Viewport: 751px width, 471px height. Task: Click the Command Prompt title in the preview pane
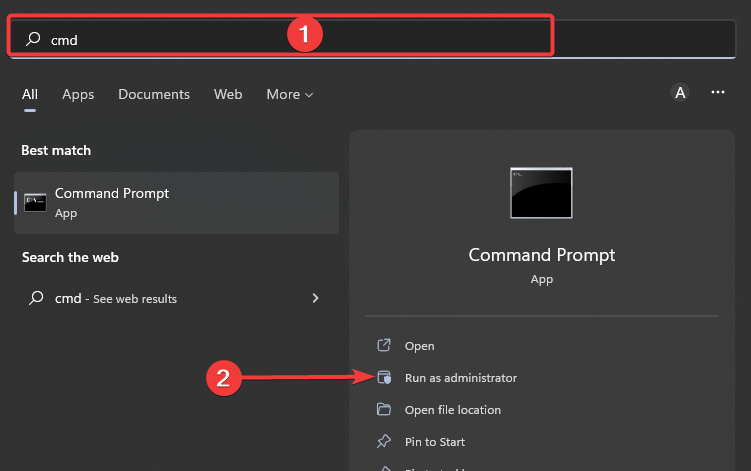[x=542, y=255]
